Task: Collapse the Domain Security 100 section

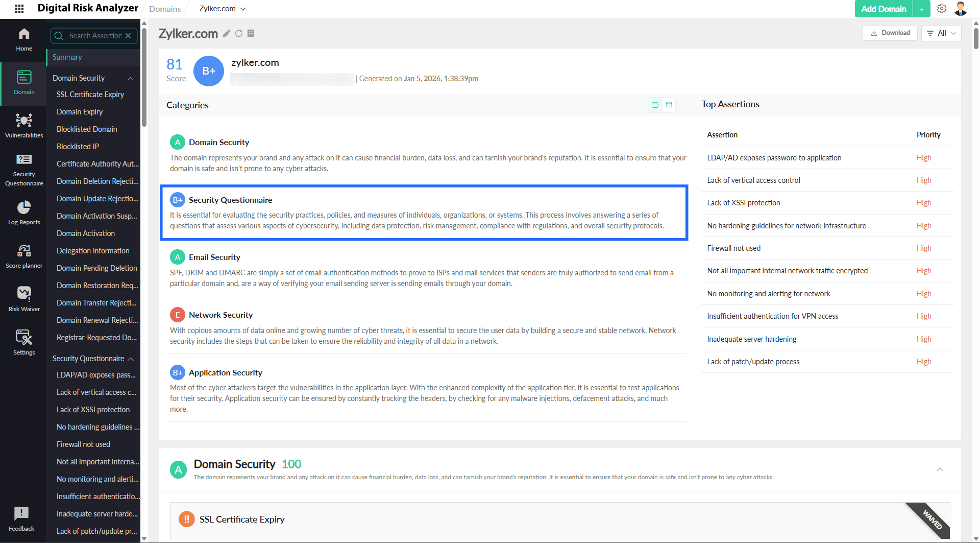Action: 939,469
